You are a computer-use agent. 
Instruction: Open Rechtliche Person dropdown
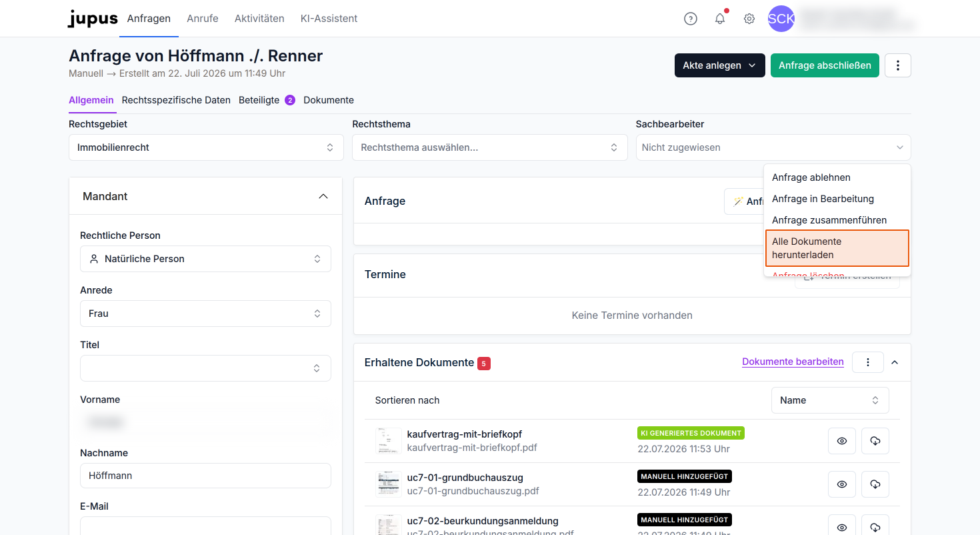[205, 259]
